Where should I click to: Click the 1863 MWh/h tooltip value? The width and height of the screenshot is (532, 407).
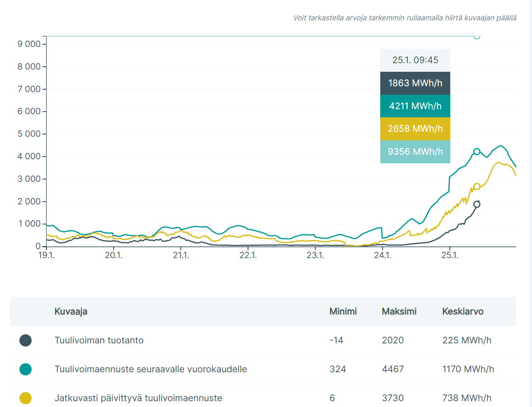pyautogui.click(x=415, y=83)
